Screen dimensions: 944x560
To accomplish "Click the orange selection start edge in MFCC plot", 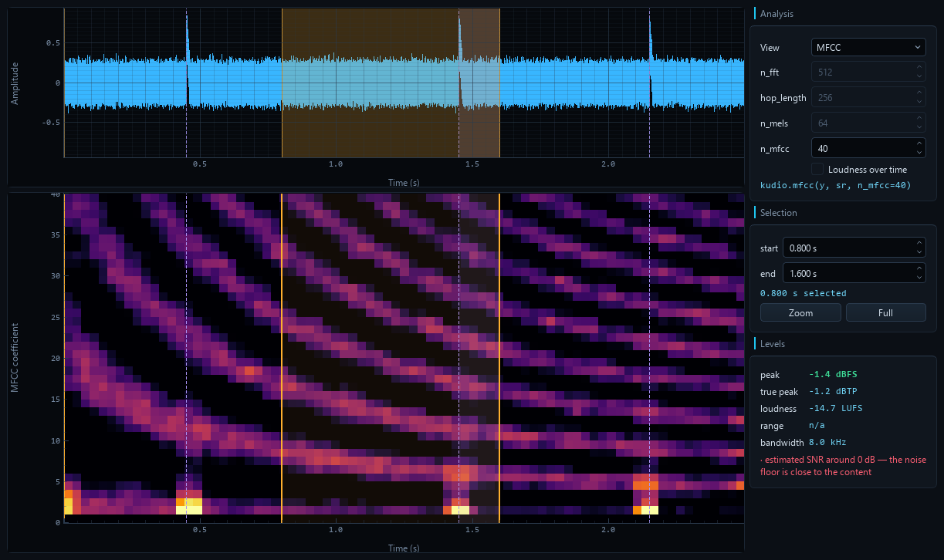I will click(282, 358).
